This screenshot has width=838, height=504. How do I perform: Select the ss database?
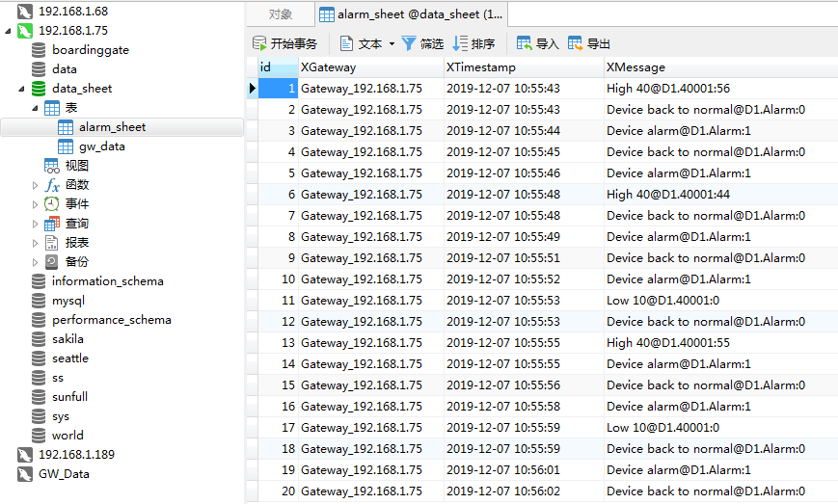(x=58, y=378)
